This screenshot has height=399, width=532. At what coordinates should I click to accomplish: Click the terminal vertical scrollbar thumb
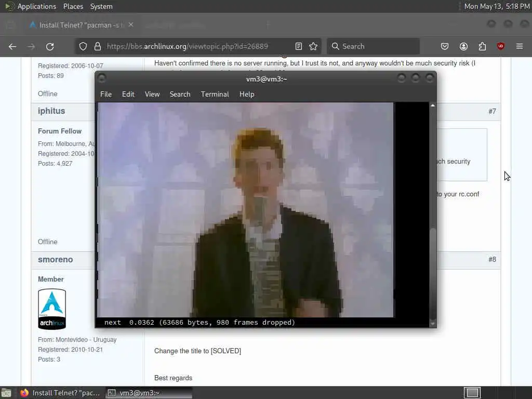(433, 273)
